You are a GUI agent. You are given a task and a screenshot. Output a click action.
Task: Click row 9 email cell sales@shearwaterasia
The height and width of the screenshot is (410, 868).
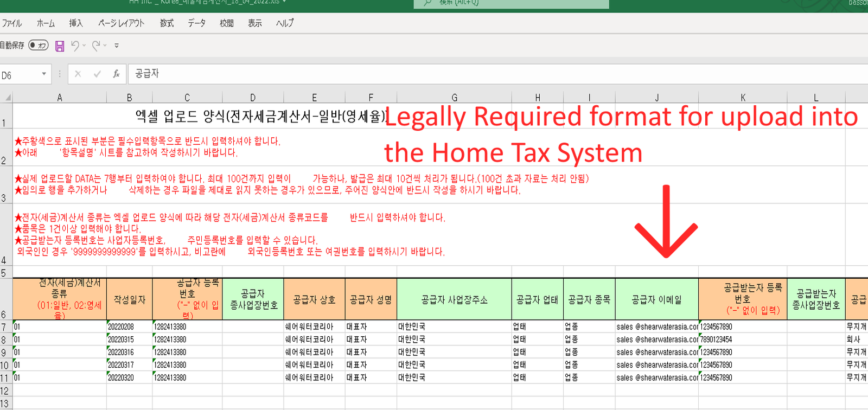point(657,352)
